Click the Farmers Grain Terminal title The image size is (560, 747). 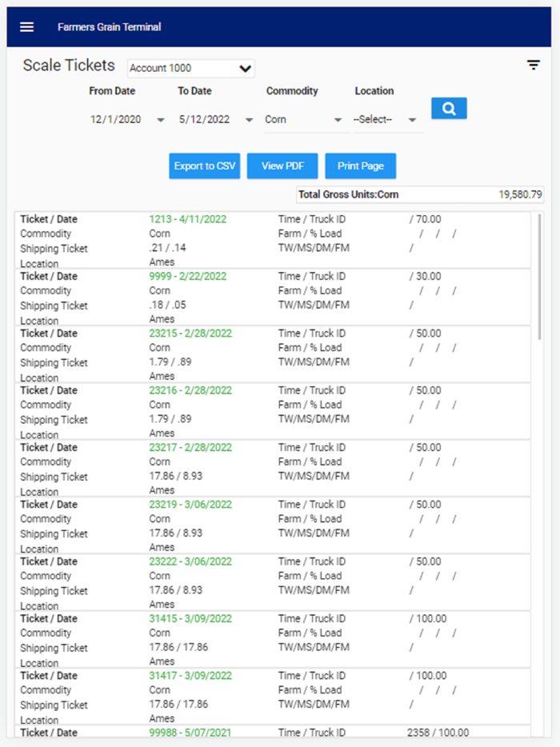pos(109,27)
